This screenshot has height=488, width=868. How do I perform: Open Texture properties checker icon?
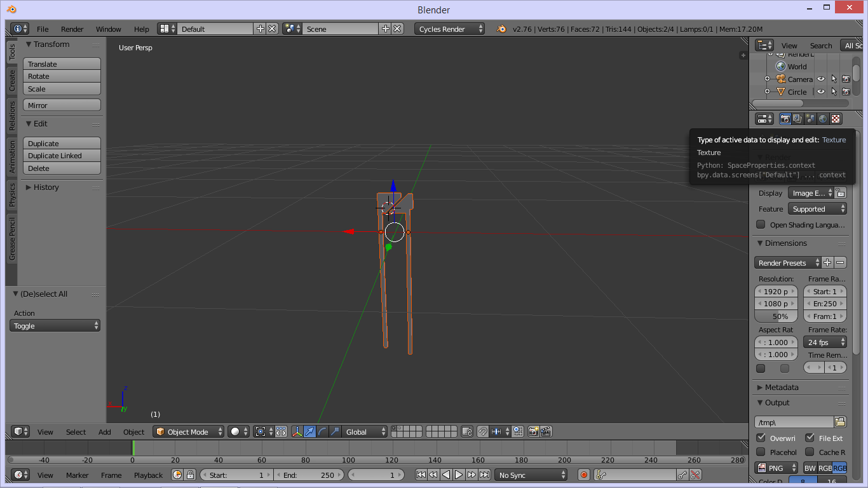click(x=836, y=119)
